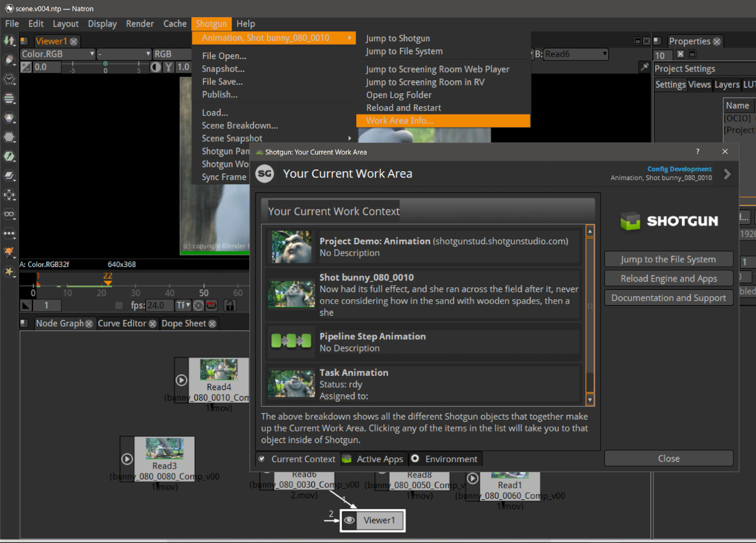Open the Merge nodes toolbar icon

(9, 175)
